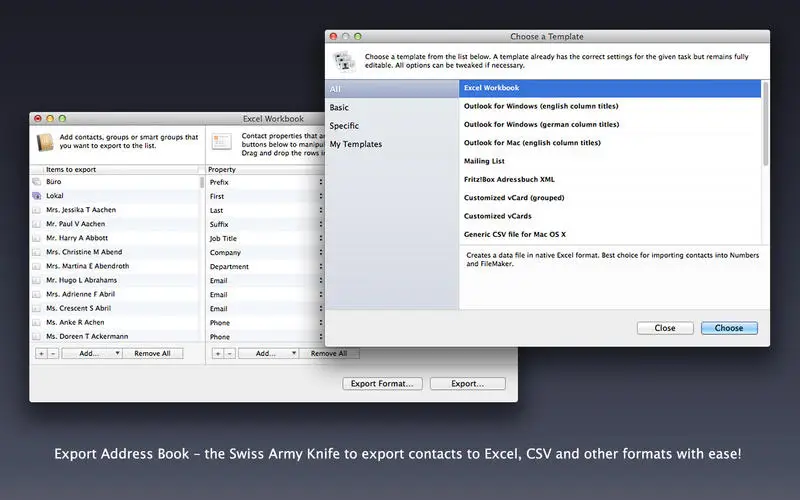The width and height of the screenshot is (800, 500).
Task: Select the Excel Workbook template
Action: click(610, 88)
